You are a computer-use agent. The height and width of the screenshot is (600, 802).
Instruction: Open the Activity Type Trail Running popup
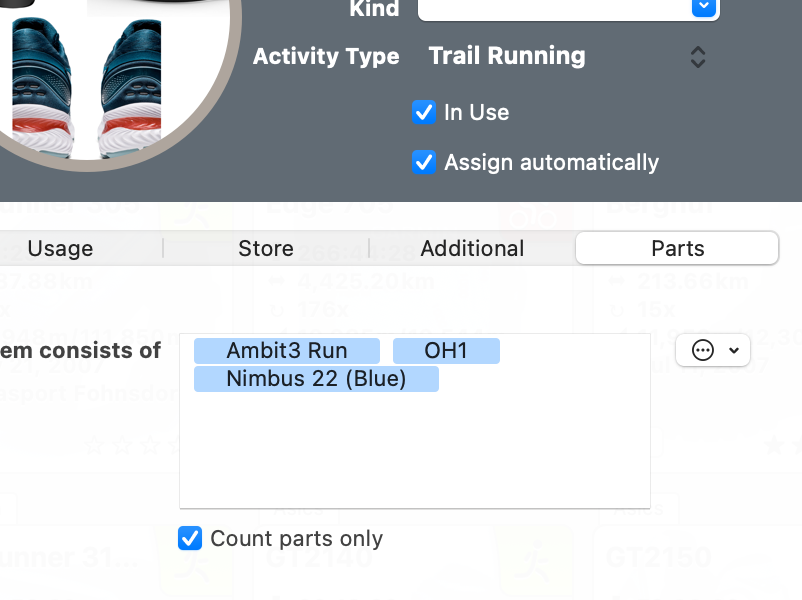click(567, 56)
